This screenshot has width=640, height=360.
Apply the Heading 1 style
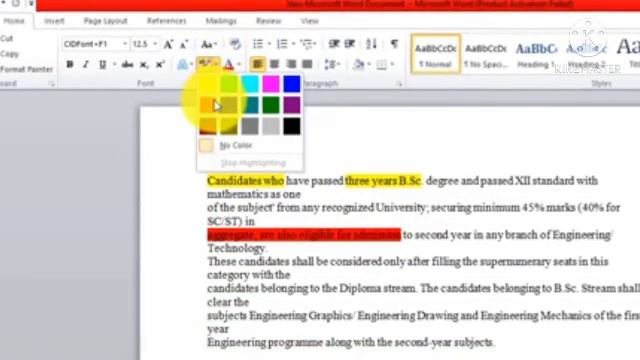[x=536, y=54]
